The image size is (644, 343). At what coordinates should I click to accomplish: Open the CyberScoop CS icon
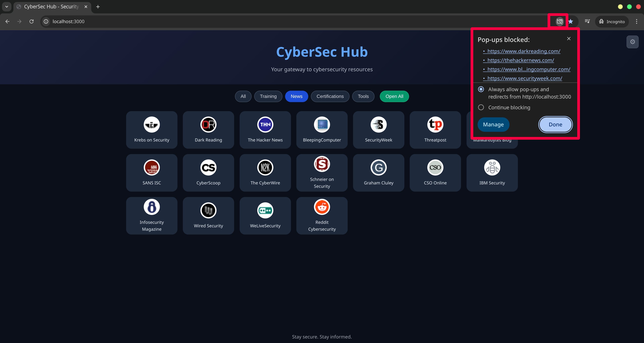(208, 167)
